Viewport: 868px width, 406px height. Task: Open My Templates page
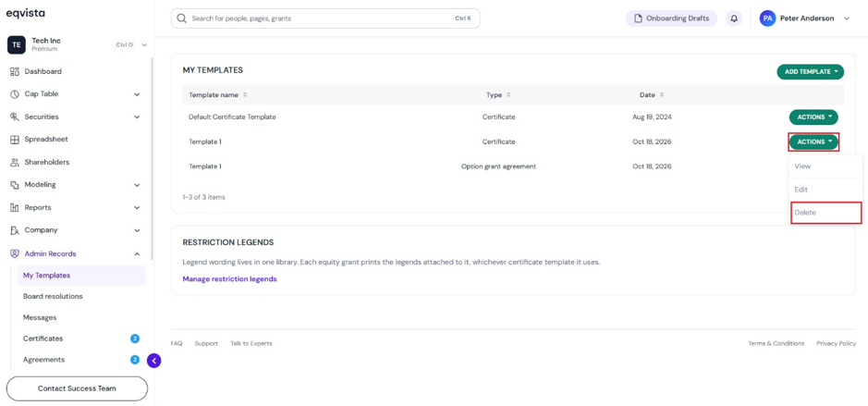coord(81,276)
